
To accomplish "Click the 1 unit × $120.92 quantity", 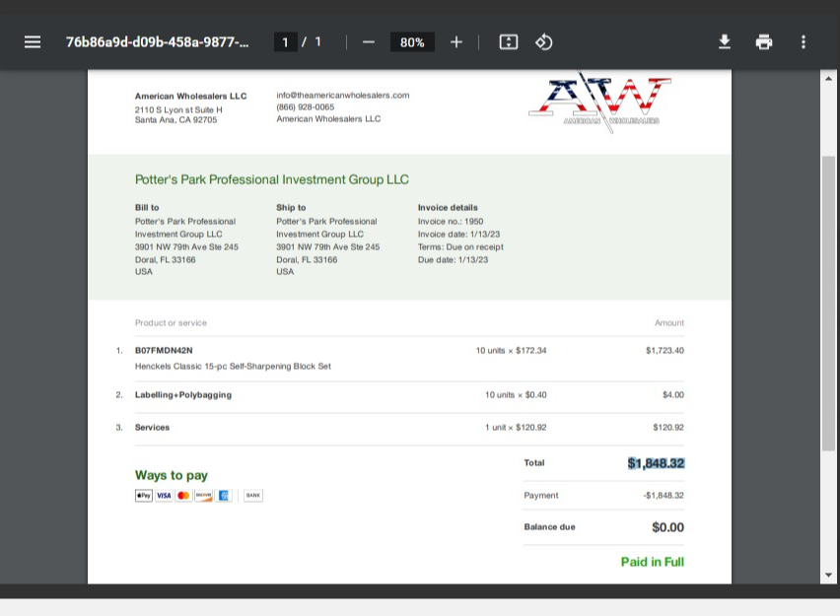I will (516, 428).
